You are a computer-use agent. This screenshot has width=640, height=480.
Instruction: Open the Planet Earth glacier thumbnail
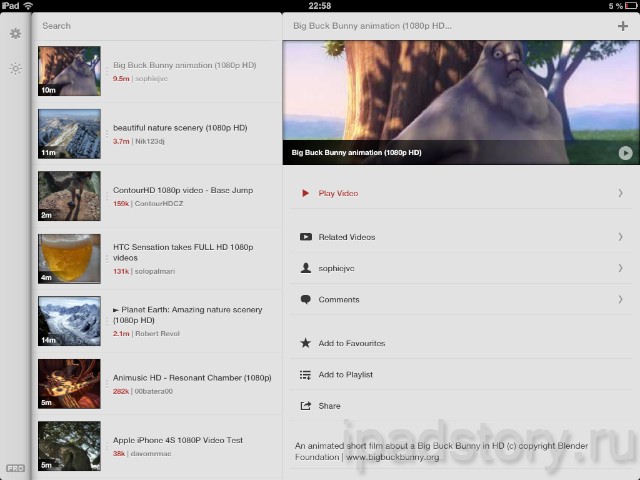[69, 321]
